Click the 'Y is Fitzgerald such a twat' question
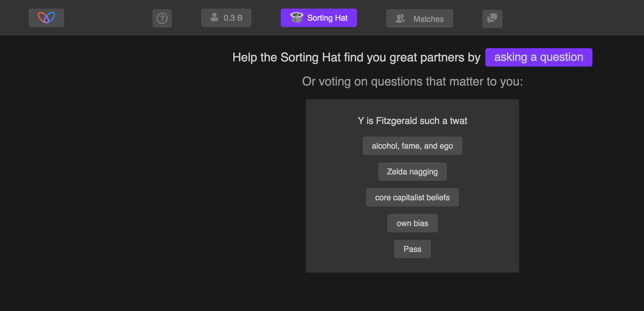This screenshot has width=644, height=311. pyautogui.click(x=412, y=121)
